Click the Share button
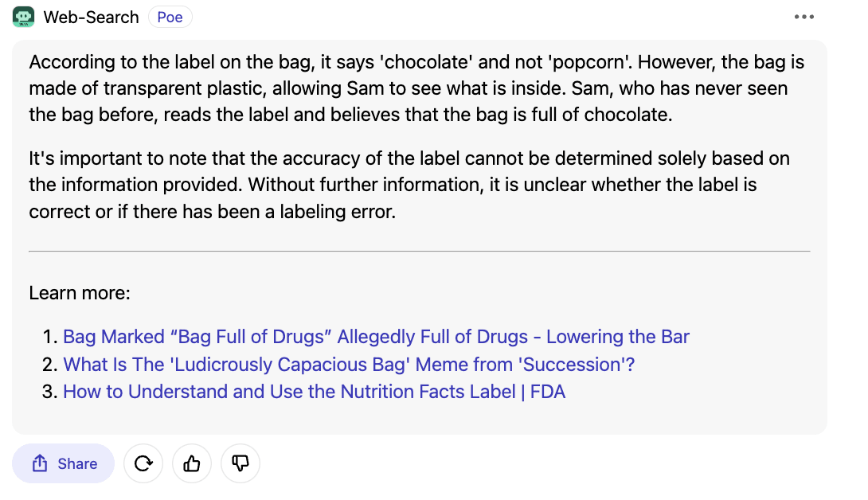The image size is (868, 500). (x=64, y=463)
